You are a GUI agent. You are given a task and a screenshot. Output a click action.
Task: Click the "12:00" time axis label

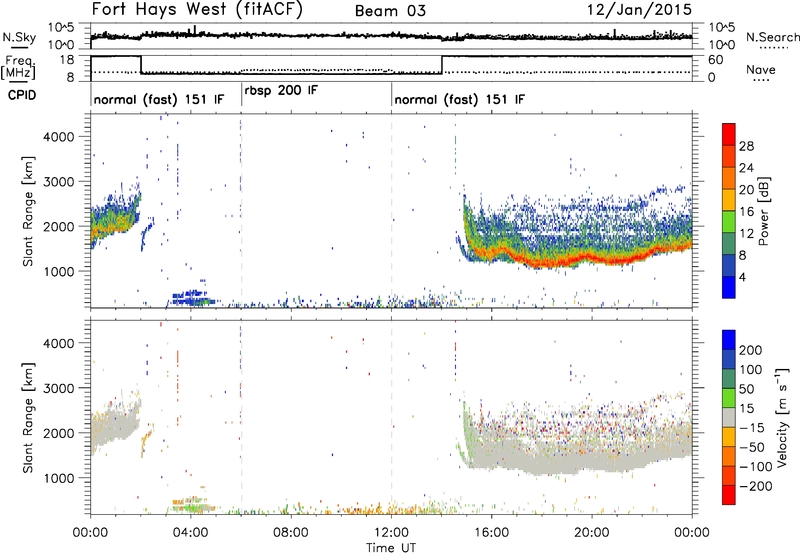coord(391,533)
